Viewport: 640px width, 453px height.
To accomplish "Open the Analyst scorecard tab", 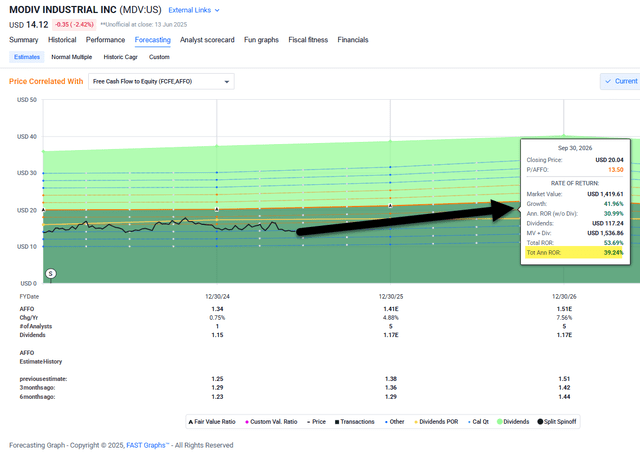I will (207, 40).
